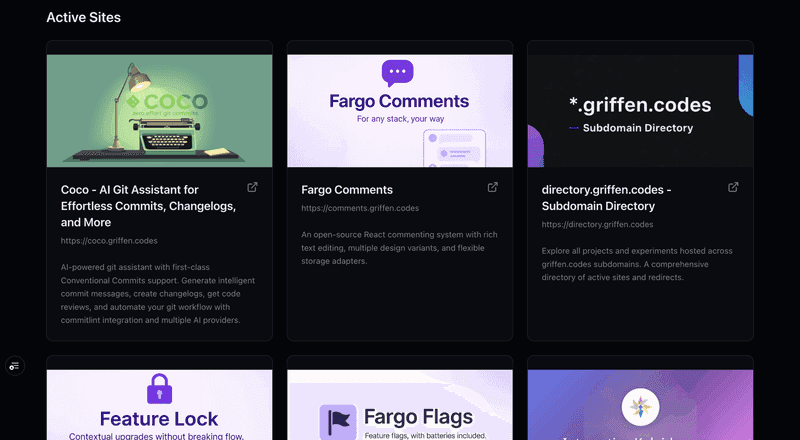Open the Fargo Comments external link icon
The height and width of the screenshot is (440, 800).
[x=492, y=187]
